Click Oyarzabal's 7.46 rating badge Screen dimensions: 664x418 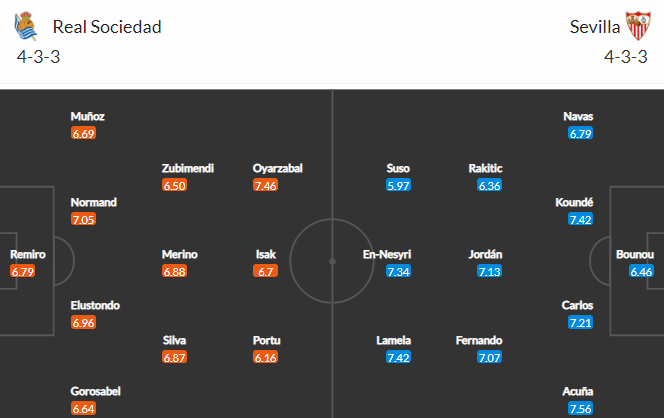265,185
